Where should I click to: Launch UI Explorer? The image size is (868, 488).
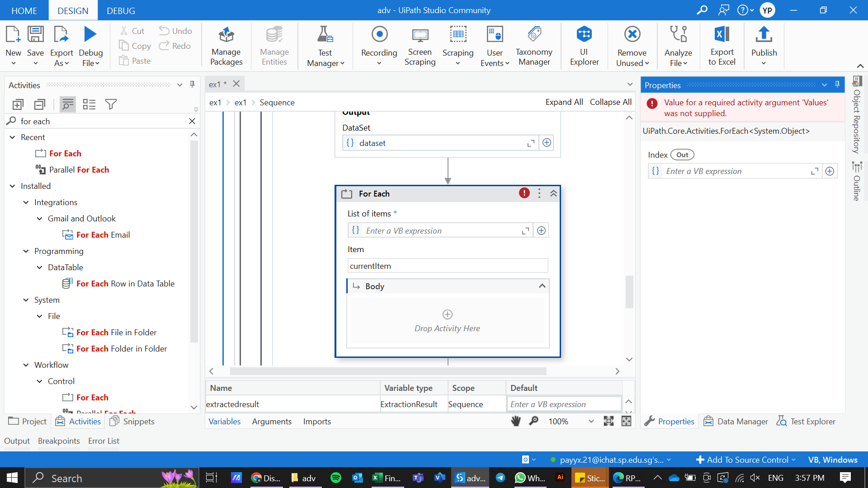click(584, 46)
